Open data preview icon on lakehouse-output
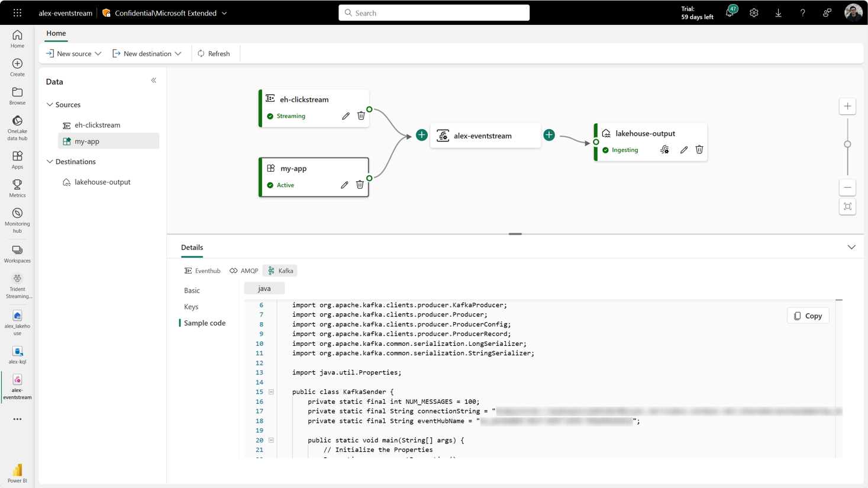The width and height of the screenshot is (868, 488). coord(665,150)
